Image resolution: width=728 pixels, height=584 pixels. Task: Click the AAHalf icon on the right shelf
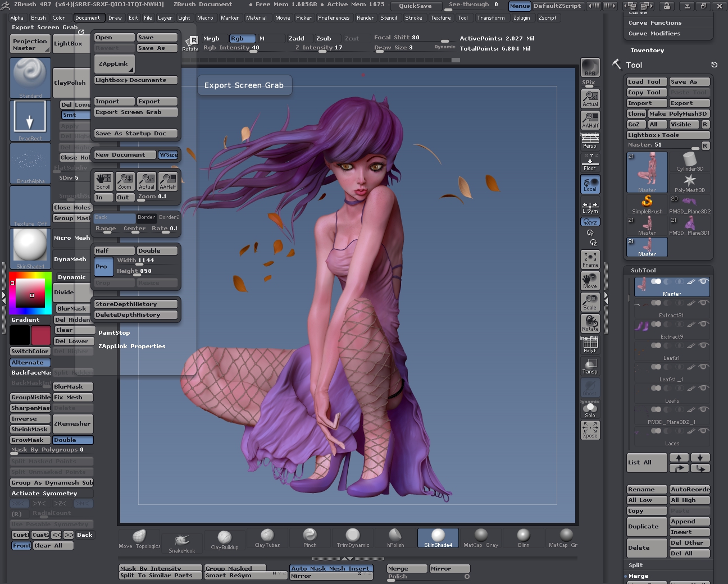click(x=590, y=120)
